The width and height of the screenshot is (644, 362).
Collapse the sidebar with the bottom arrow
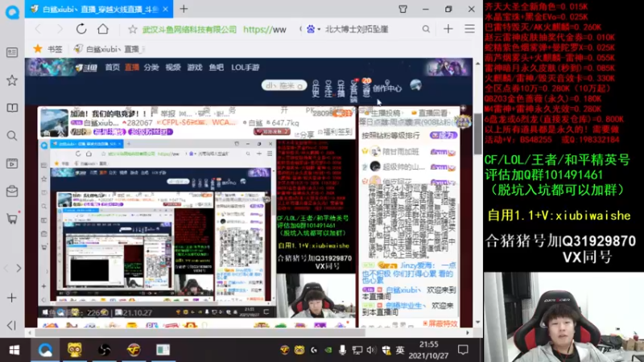(11, 325)
